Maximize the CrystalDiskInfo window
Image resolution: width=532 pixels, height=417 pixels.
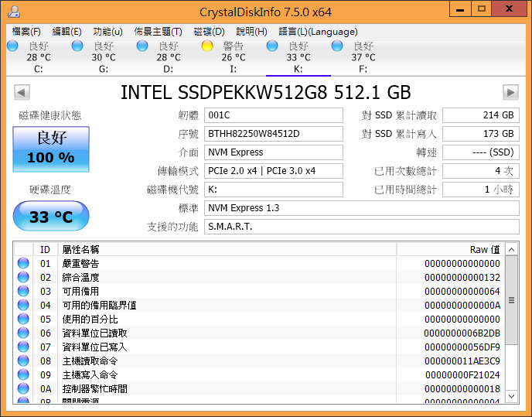(x=482, y=9)
